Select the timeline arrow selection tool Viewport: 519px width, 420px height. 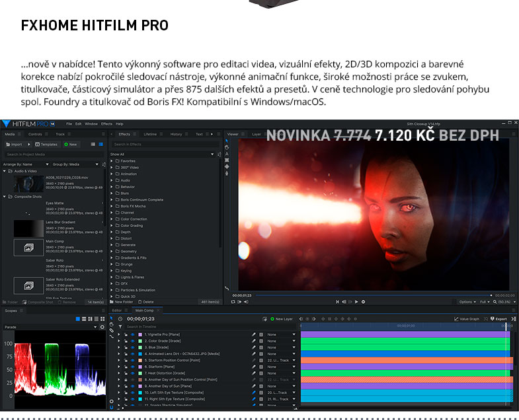point(112,318)
